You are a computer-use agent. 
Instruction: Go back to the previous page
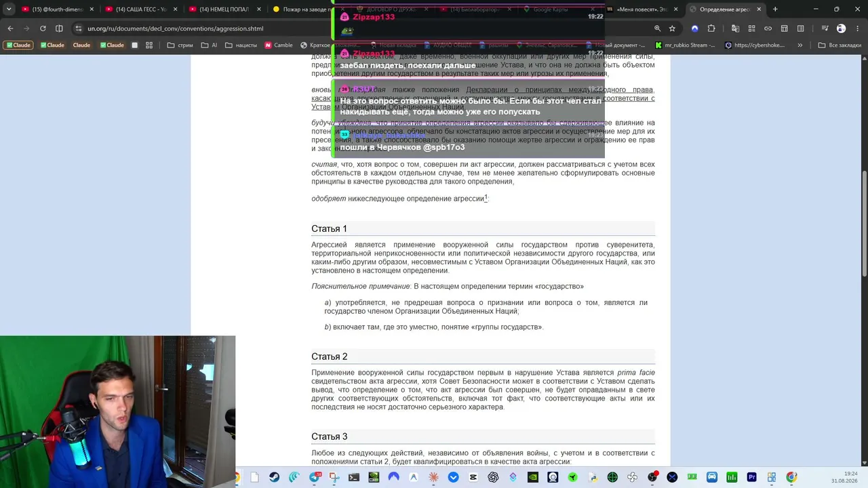10,28
